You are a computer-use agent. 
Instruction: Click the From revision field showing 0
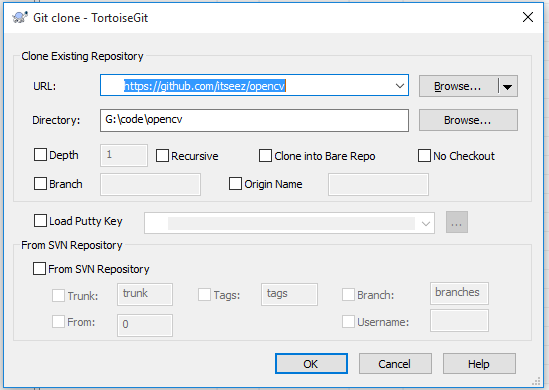(x=145, y=325)
